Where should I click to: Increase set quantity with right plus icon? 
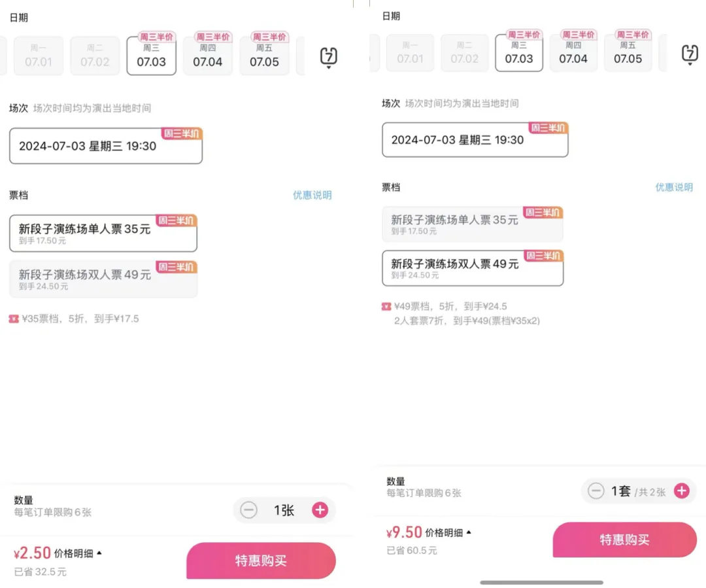(x=682, y=491)
